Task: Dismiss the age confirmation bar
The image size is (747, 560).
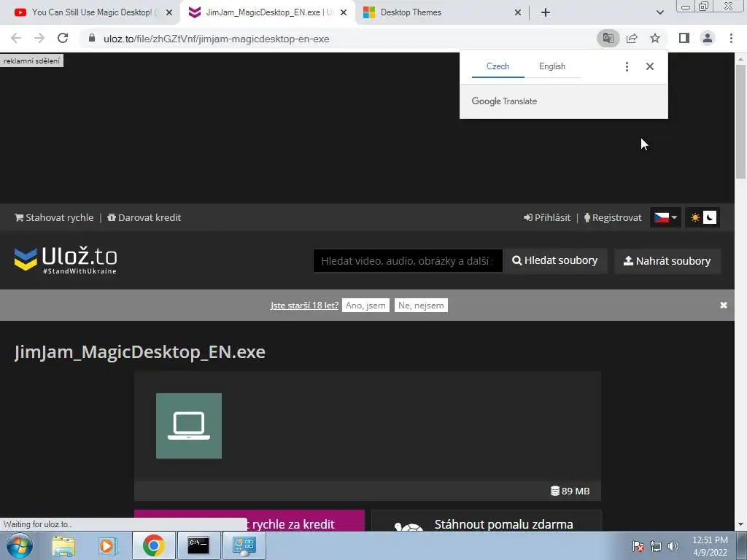Action: pos(723,306)
